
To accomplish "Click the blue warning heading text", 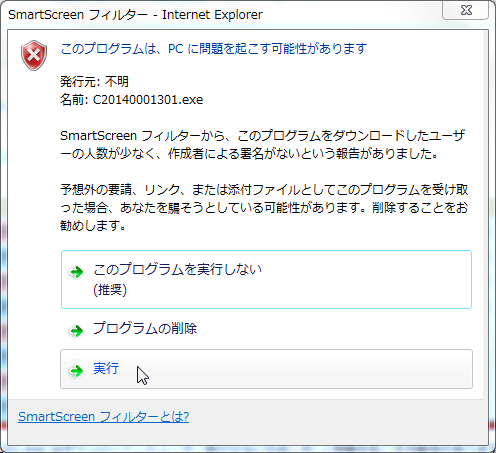I will pyautogui.click(x=214, y=49).
